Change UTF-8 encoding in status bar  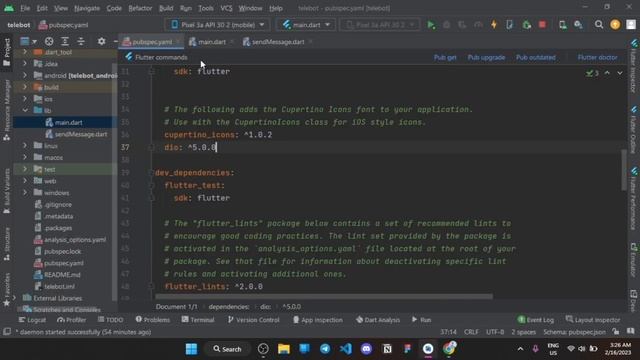(495, 332)
